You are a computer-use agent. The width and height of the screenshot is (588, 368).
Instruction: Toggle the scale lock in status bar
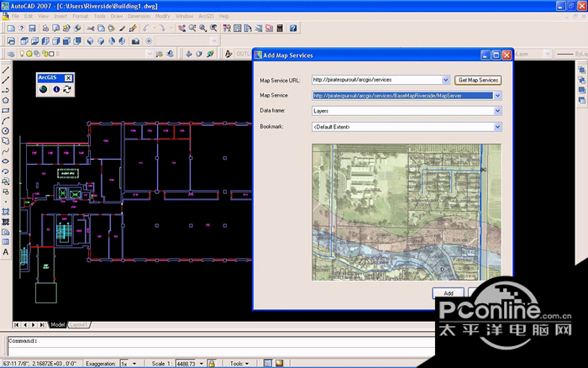coord(212,364)
